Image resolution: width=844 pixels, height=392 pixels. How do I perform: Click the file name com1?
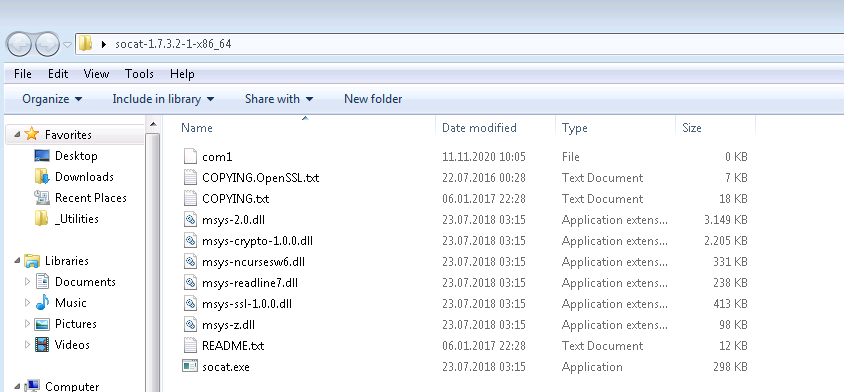click(x=217, y=157)
